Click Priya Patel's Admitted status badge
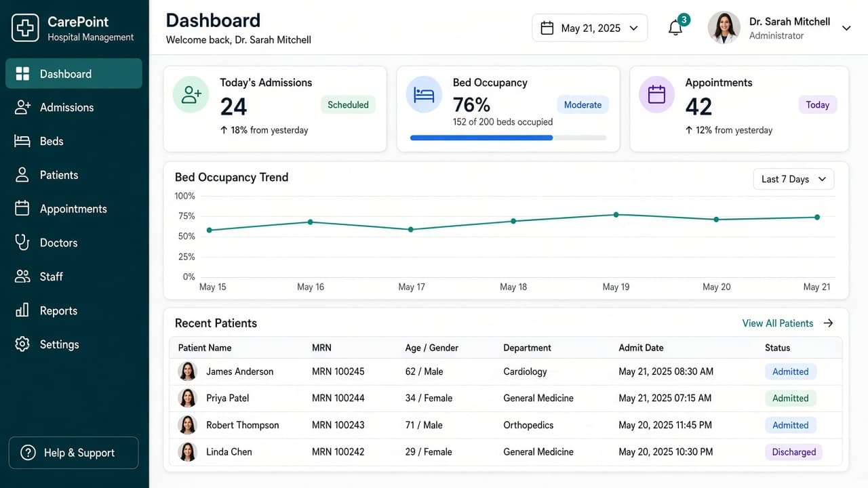This screenshot has width=868, height=488. (x=791, y=399)
